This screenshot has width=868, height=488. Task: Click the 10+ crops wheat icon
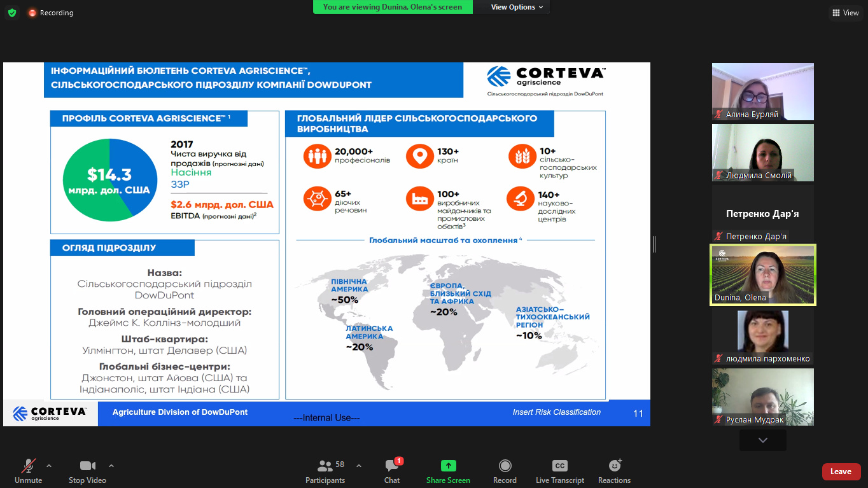(x=521, y=157)
